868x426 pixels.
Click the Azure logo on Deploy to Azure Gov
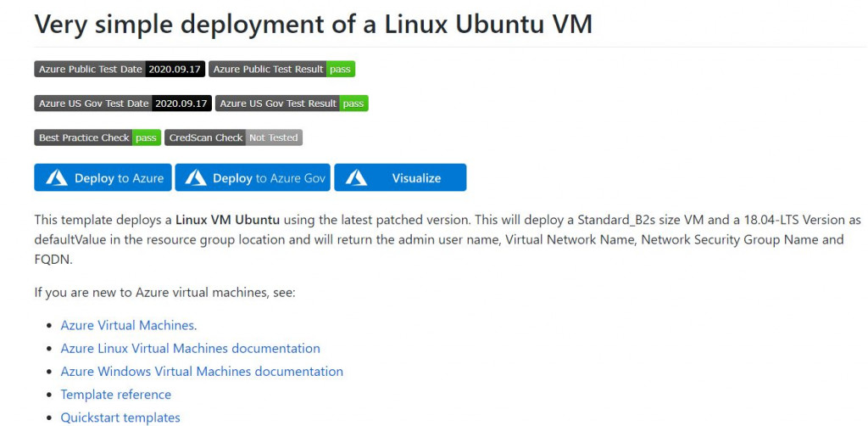(x=196, y=177)
